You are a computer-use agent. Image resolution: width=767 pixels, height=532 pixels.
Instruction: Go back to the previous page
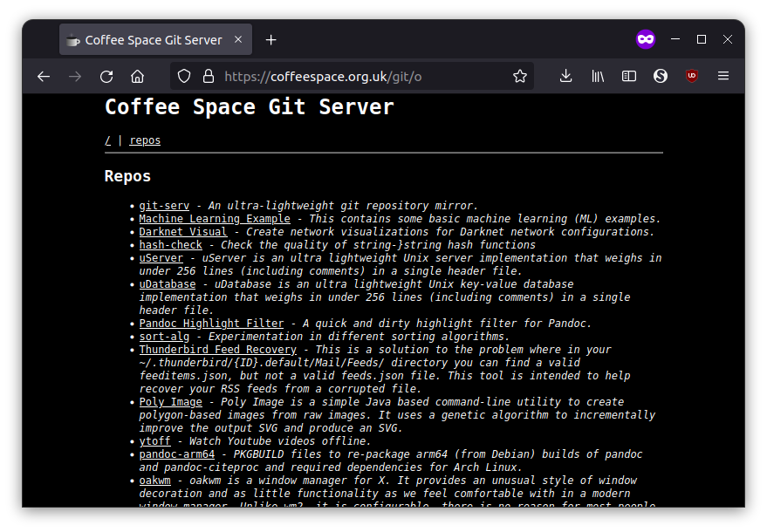(x=44, y=76)
